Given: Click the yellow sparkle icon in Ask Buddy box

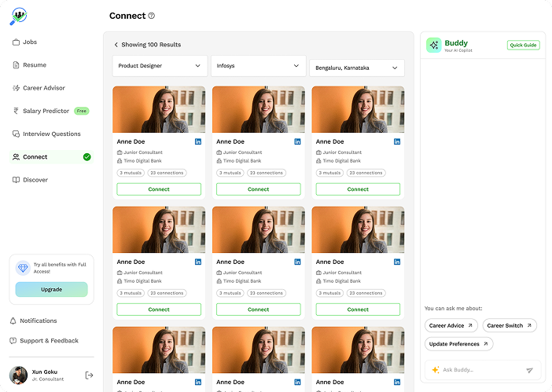Looking at the screenshot, I should click(436, 370).
